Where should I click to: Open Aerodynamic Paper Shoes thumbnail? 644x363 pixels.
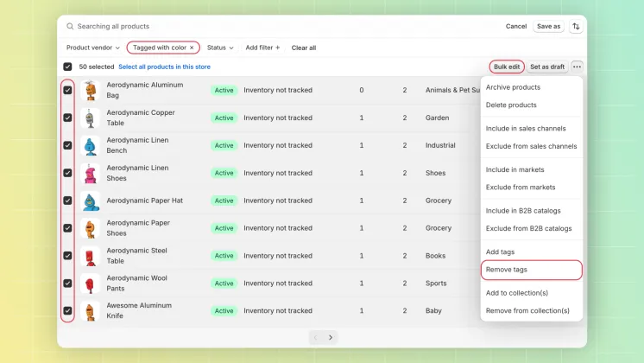point(90,228)
